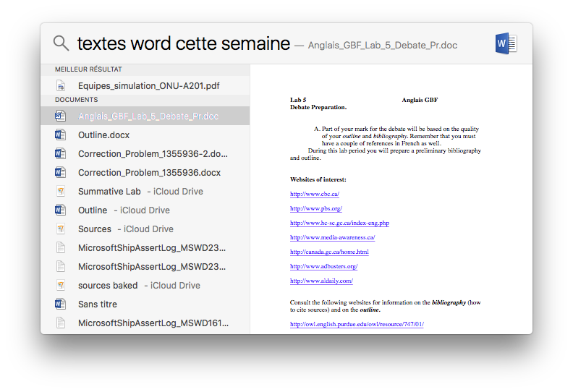
Task: Select MicrosoftShipAssertLog_MSWD161 result
Action: click(145, 323)
